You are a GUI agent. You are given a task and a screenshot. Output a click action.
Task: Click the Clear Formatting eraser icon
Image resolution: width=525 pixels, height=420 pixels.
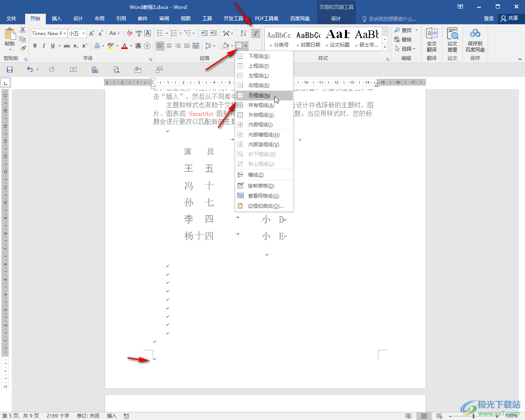[x=130, y=33]
